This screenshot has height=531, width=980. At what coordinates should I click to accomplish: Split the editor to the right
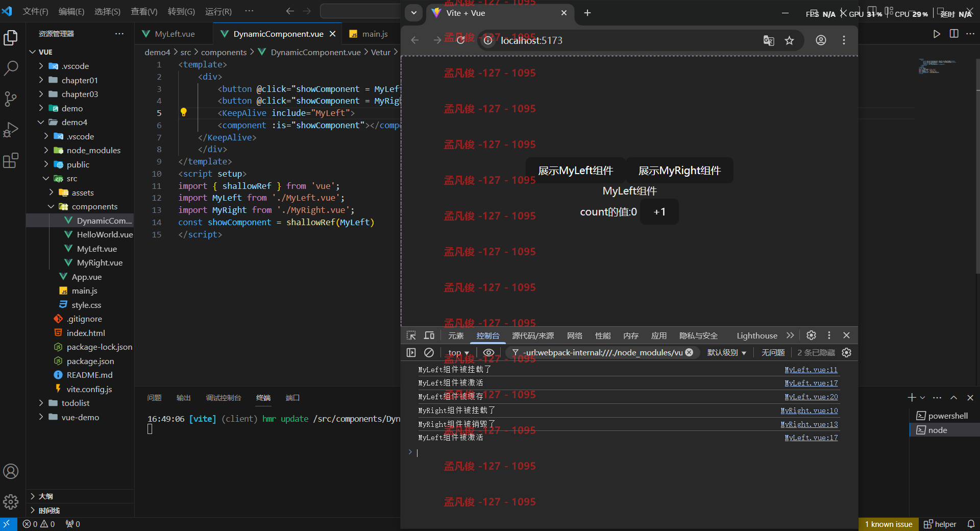tap(954, 34)
